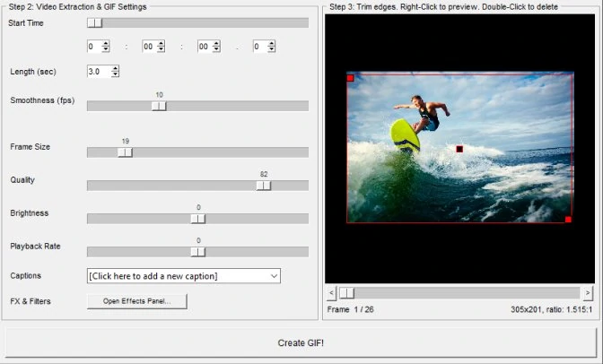Click the 305x201 ratio text
This screenshot has width=603, height=364.
click(x=552, y=309)
